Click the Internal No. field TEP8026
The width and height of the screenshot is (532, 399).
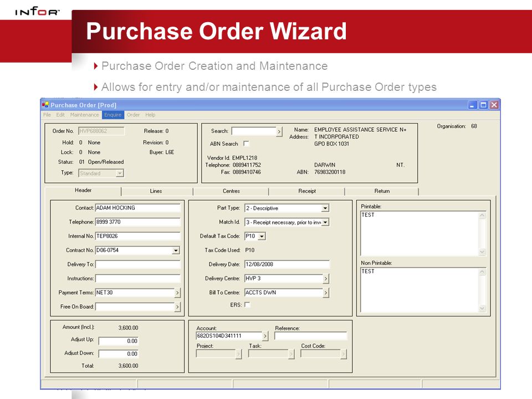point(138,236)
